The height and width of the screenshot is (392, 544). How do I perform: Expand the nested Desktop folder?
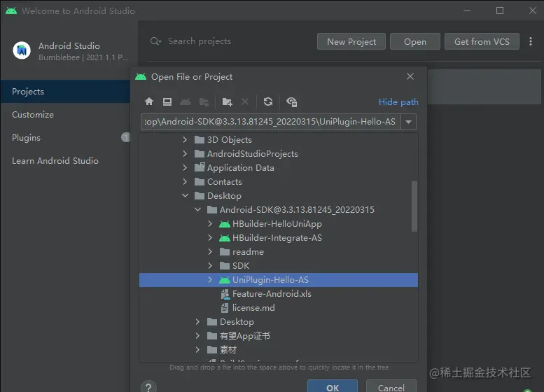pos(197,321)
